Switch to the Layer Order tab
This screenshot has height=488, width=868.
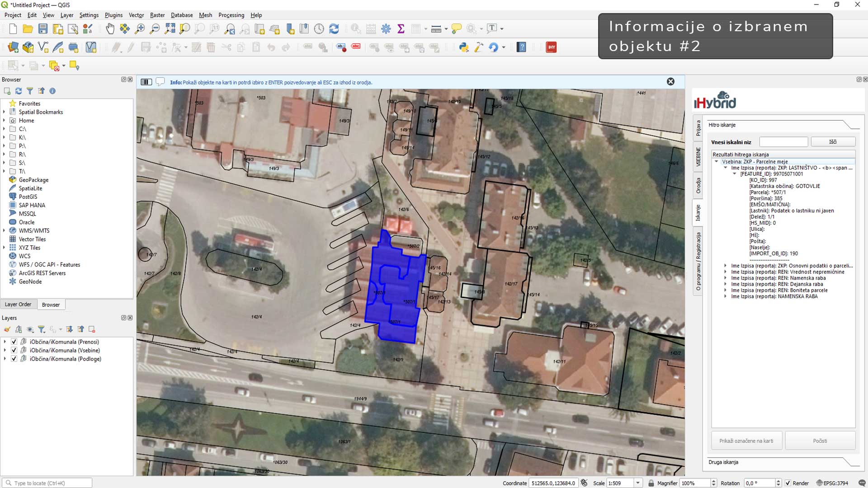point(18,305)
